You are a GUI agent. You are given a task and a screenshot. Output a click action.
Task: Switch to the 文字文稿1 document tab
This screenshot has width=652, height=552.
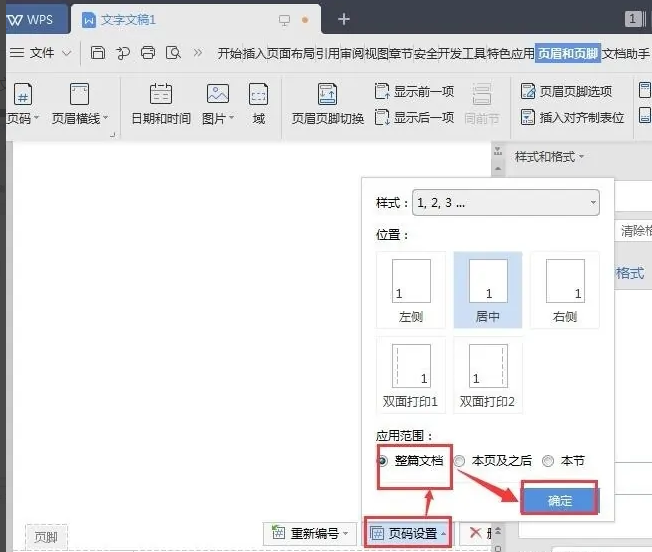[128, 20]
